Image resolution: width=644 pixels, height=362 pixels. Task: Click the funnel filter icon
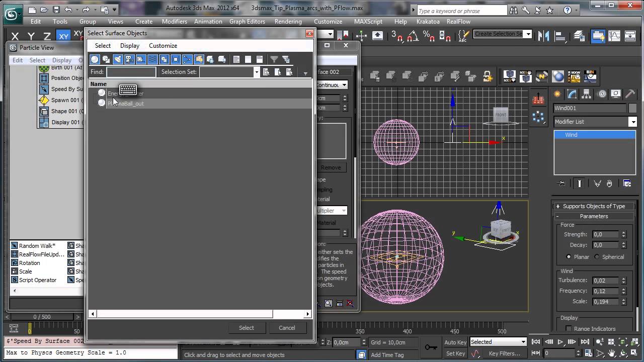(274, 59)
